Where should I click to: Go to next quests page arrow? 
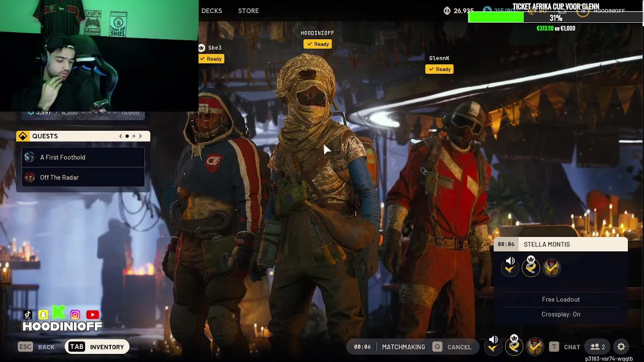[140, 136]
